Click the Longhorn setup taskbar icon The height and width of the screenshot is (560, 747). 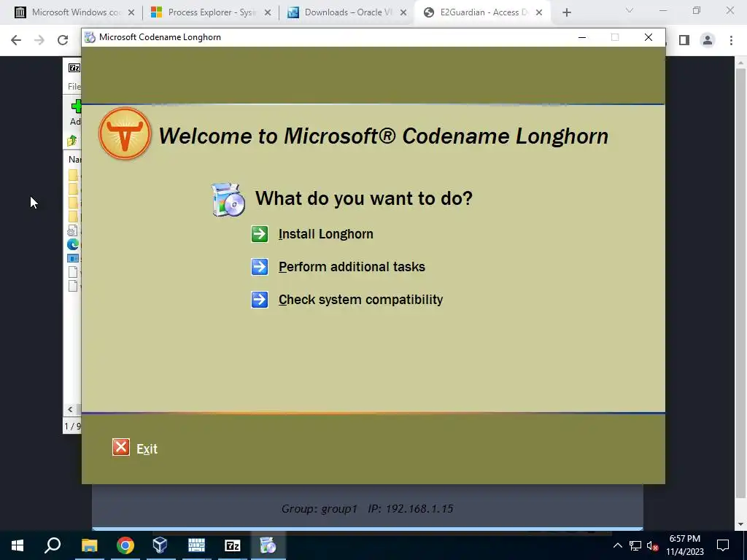click(268, 545)
